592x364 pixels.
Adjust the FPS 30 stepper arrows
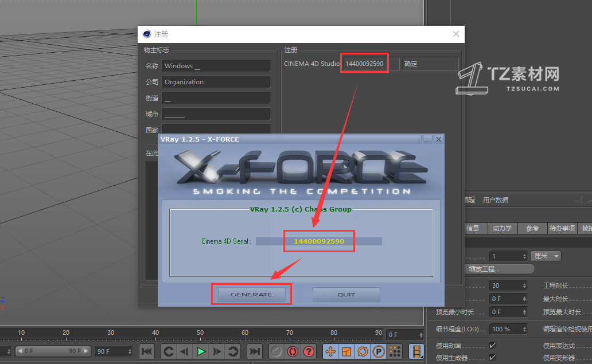524,285
